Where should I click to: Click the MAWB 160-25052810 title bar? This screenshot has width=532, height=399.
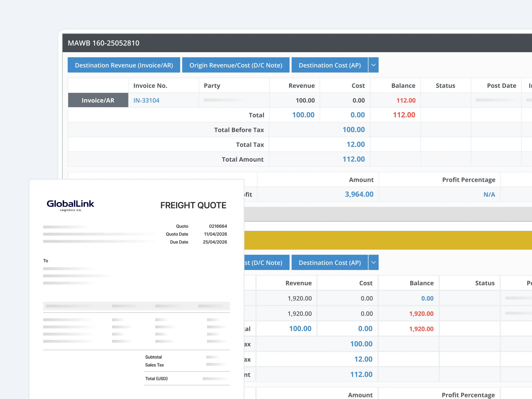[104, 43]
